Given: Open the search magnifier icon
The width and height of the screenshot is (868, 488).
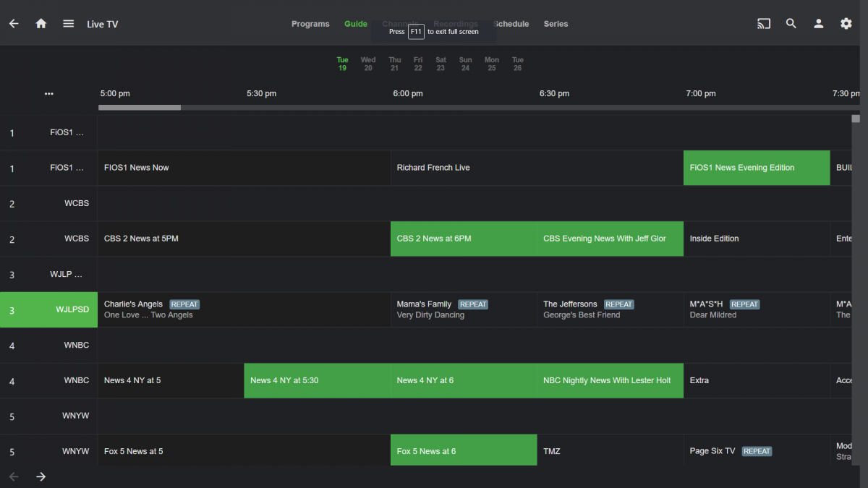Looking at the screenshot, I should 791,24.
